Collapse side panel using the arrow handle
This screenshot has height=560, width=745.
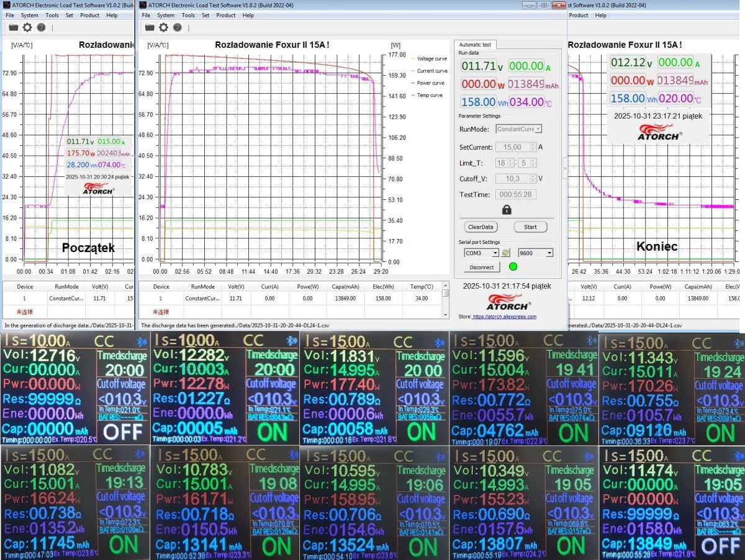click(565, 168)
